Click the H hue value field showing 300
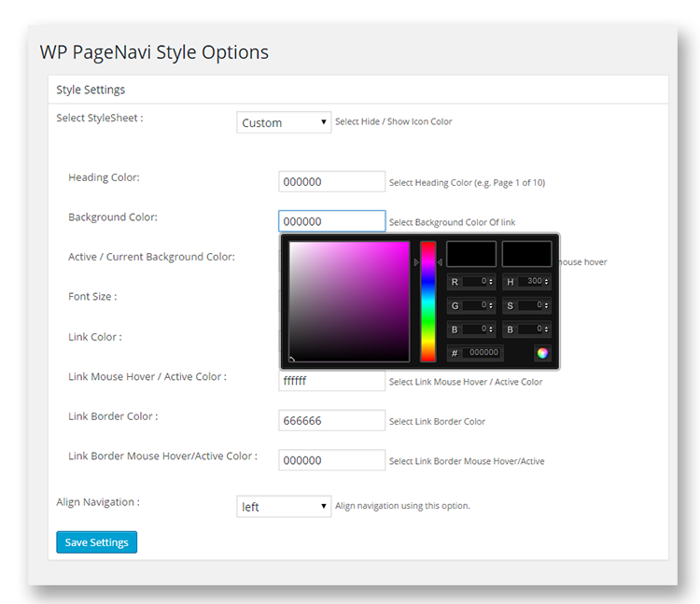Image resolution: width=700 pixels, height=604 pixels. coord(530,281)
